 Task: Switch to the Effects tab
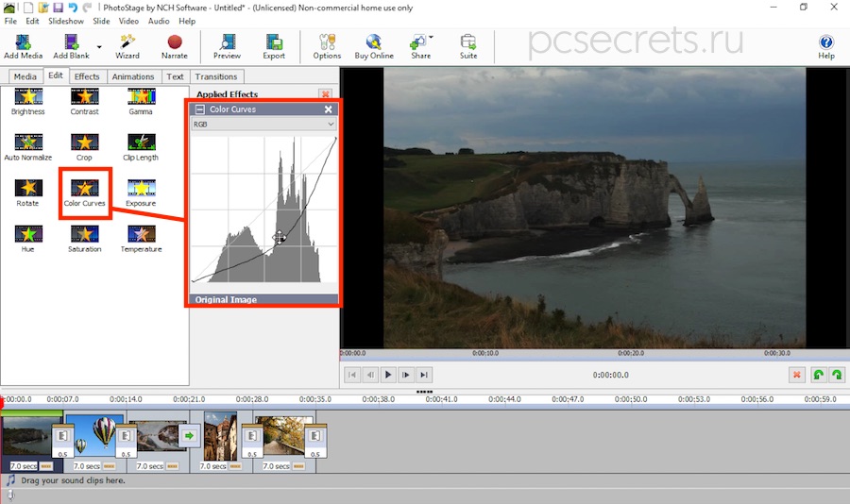[x=87, y=76]
